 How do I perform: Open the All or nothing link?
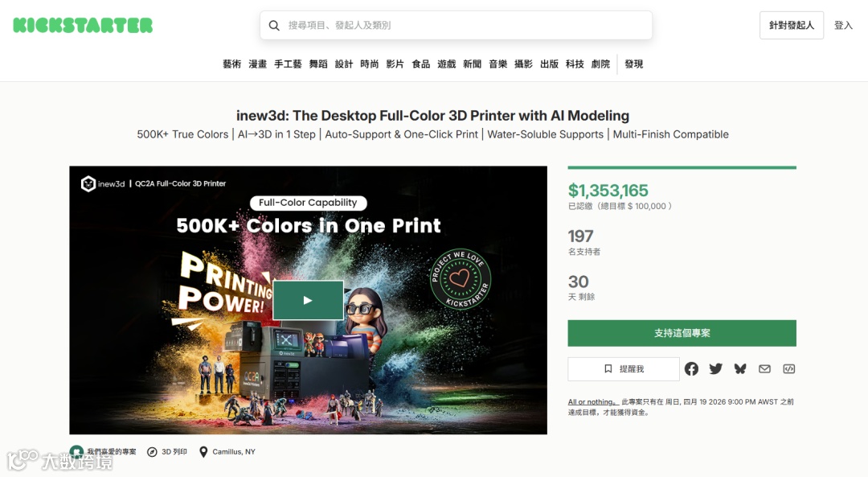click(x=592, y=402)
